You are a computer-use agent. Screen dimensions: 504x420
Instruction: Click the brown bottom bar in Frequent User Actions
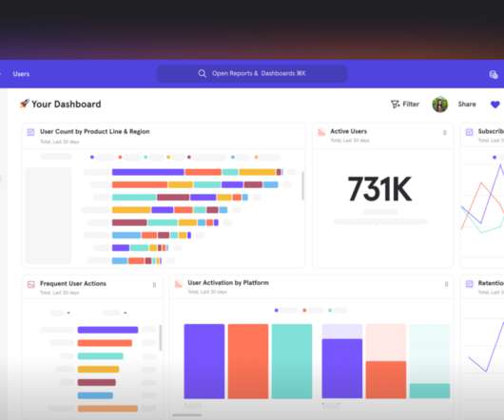[x=107, y=409]
